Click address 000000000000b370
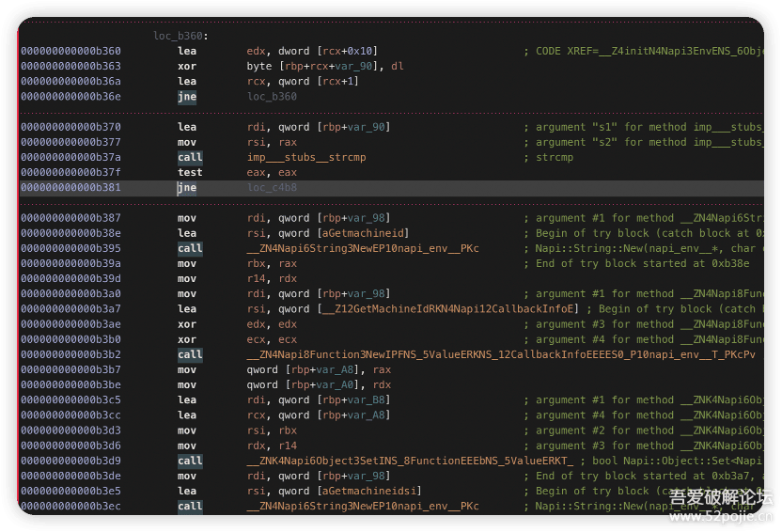The image size is (782, 532). [x=70, y=127]
